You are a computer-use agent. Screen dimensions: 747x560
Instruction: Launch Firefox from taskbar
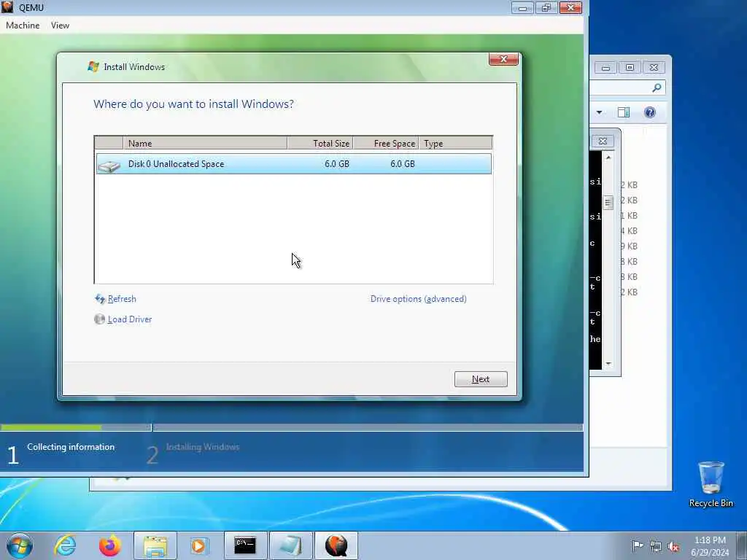pos(109,545)
